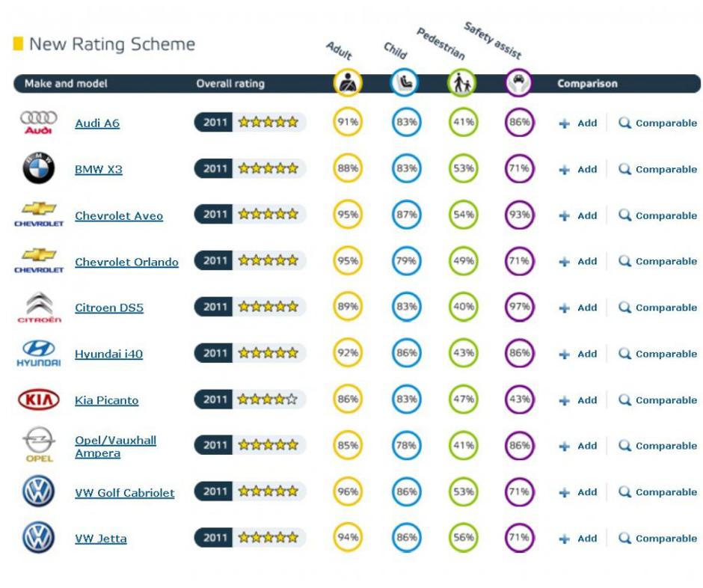Click the BMW logo

tap(38, 168)
